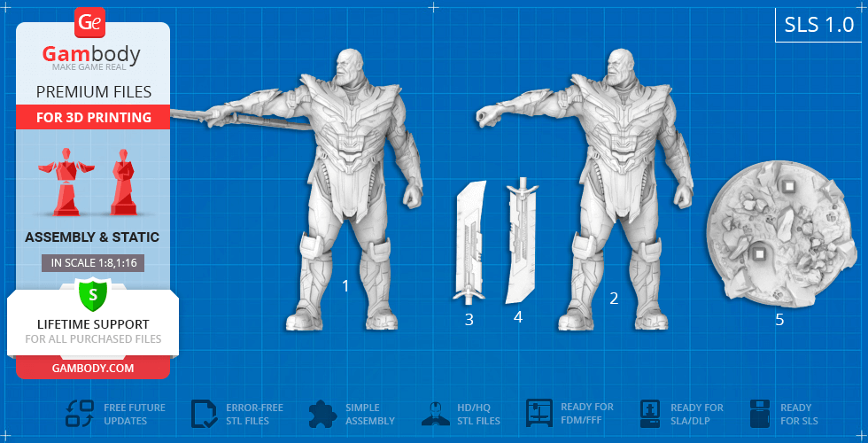Image resolution: width=868 pixels, height=443 pixels.
Task: Click the green shield S icon
Action: click(x=93, y=295)
